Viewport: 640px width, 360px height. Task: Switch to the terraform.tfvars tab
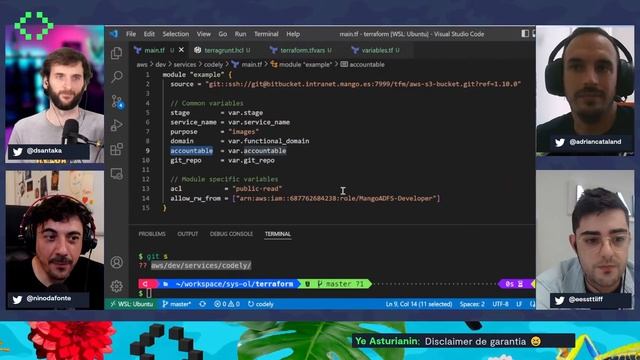point(302,50)
